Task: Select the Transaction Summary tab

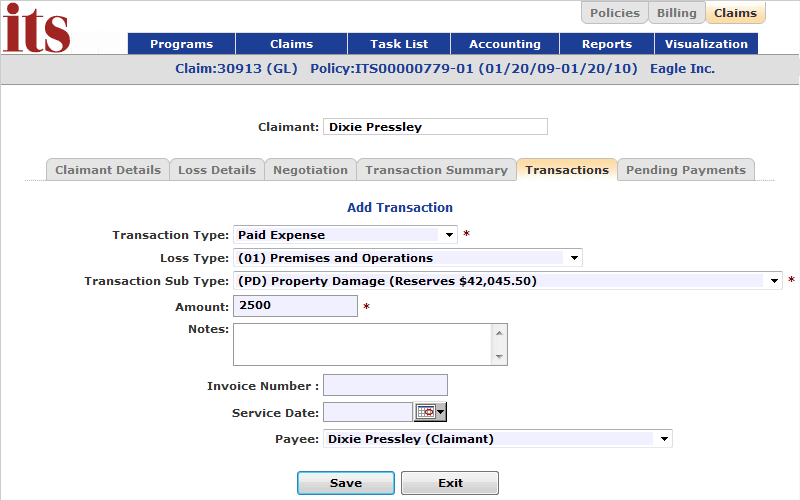Action: pyautogui.click(x=436, y=170)
